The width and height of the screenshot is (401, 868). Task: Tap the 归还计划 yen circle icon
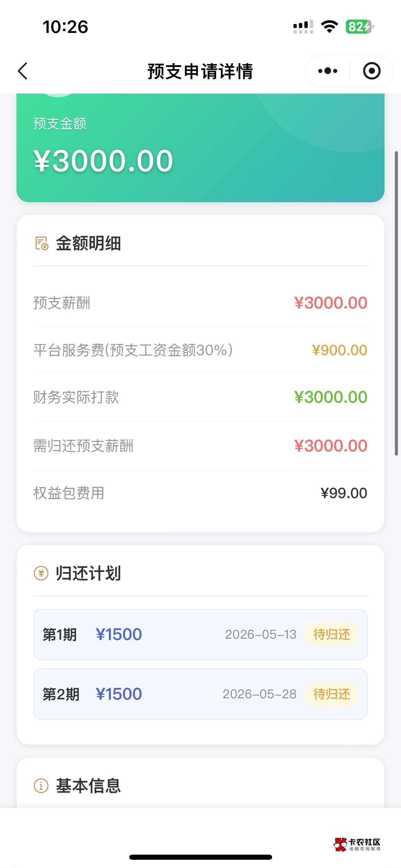41,573
